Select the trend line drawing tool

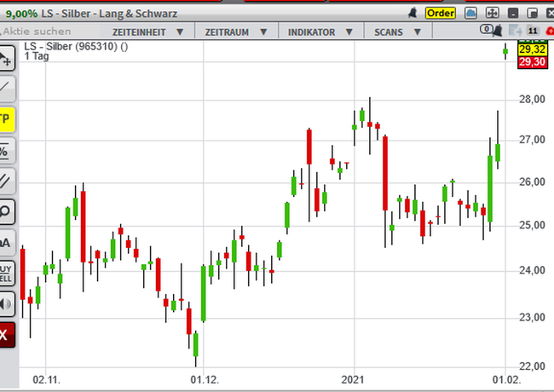(6, 89)
